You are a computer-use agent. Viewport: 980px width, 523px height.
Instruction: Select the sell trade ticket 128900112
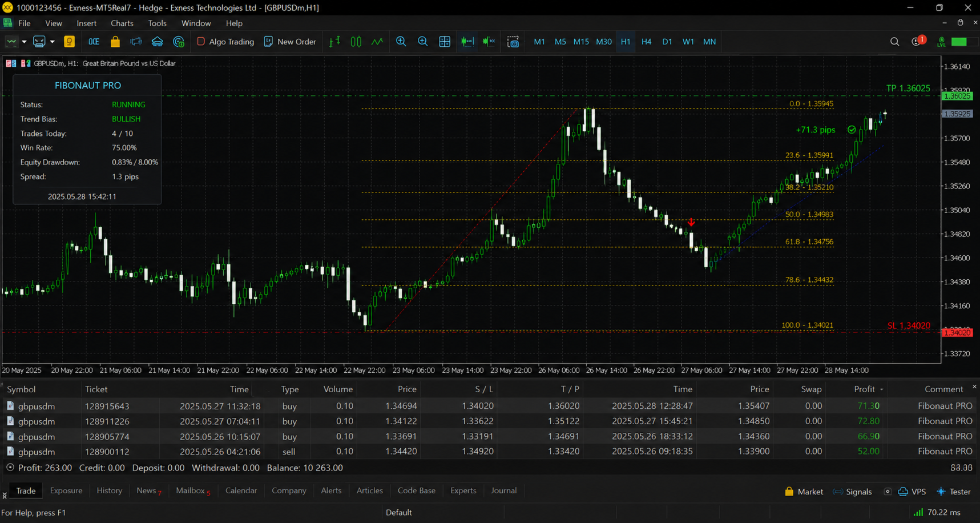coord(490,452)
